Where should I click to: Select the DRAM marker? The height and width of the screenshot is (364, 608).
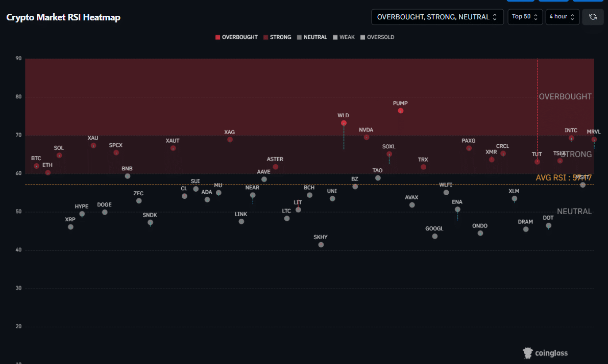(526, 229)
